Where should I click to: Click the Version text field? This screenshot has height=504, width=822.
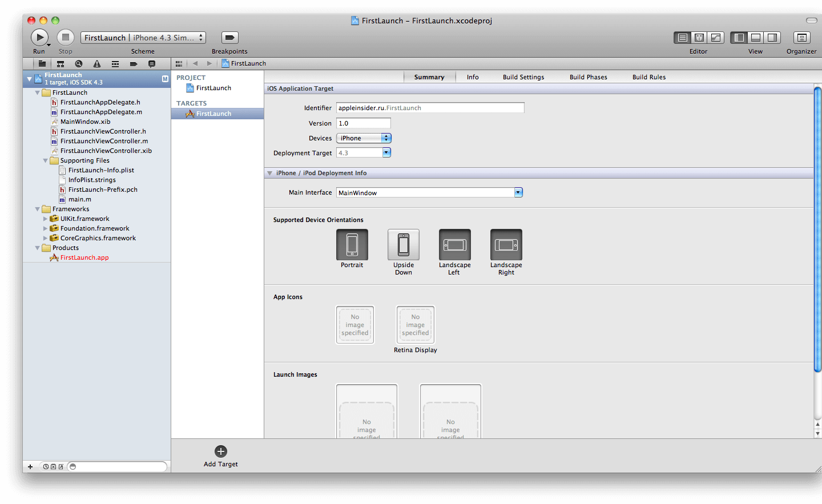[364, 123]
